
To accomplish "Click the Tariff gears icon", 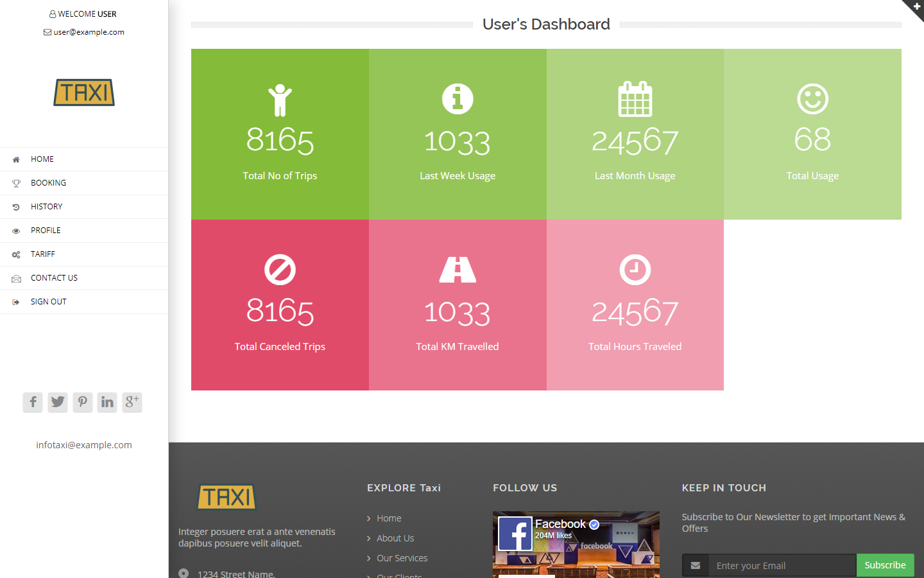I will tap(15, 254).
